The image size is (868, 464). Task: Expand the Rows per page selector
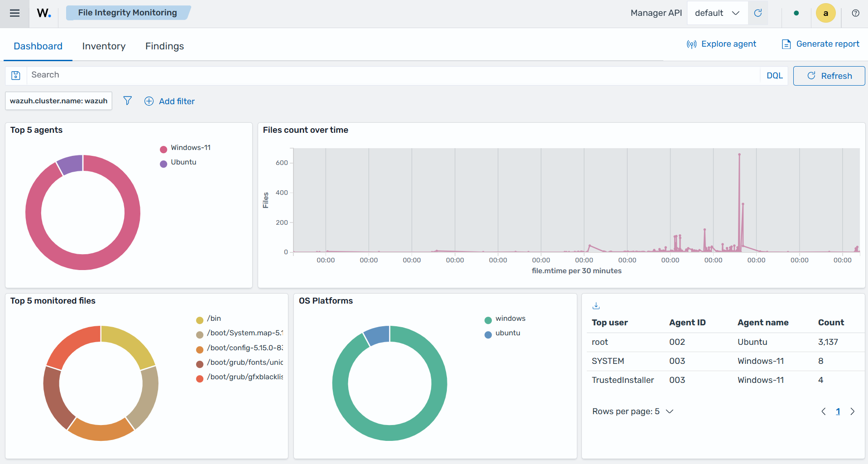point(633,411)
